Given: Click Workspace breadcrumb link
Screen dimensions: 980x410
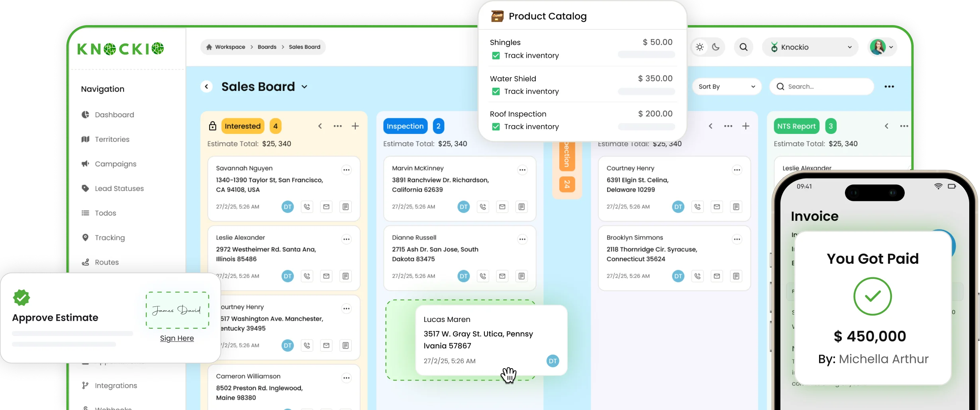Looking at the screenshot, I should point(230,47).
